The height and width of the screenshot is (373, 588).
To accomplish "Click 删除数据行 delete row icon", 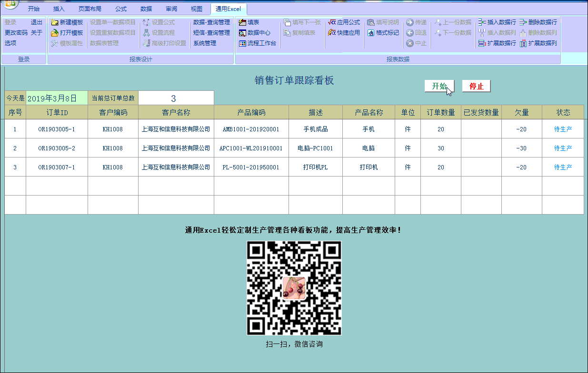I will [523, 22].
